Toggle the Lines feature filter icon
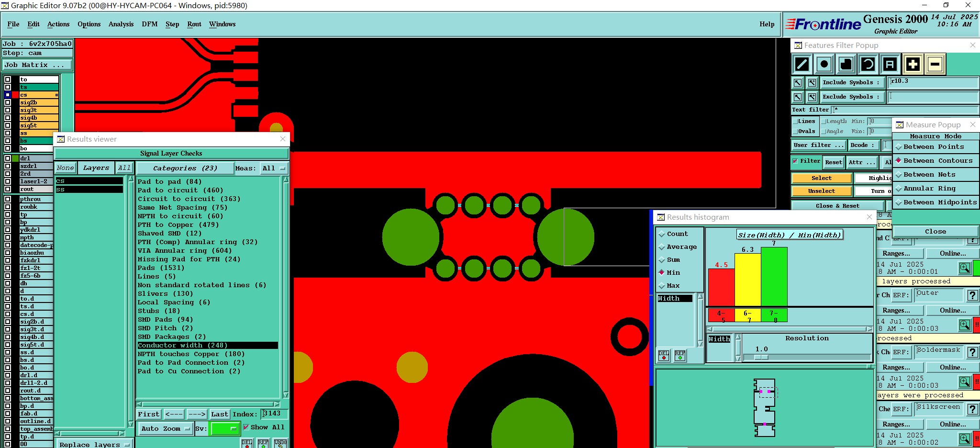Image resolution: width=980 pixels, height=448 pixels. (802, 64)
